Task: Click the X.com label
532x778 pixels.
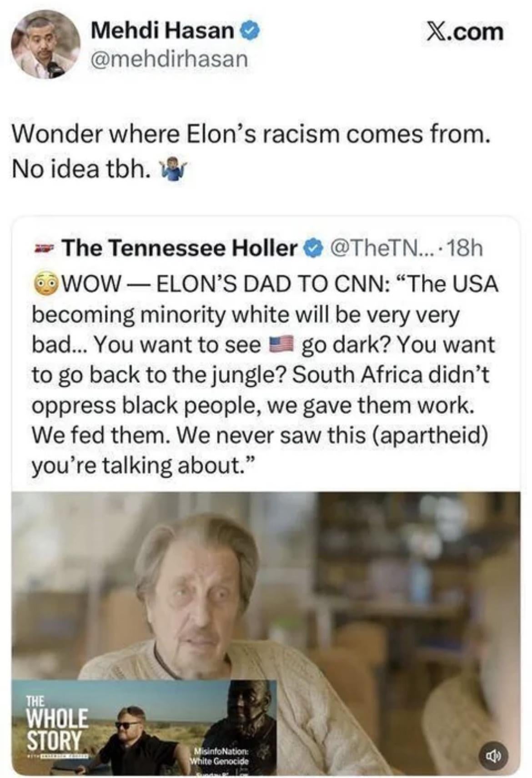Action: click(x=464, y=33)
